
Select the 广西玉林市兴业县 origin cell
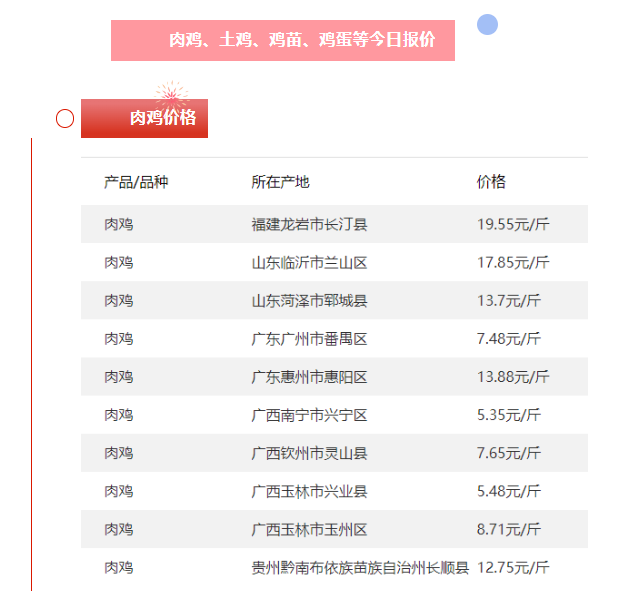point(309,491)
